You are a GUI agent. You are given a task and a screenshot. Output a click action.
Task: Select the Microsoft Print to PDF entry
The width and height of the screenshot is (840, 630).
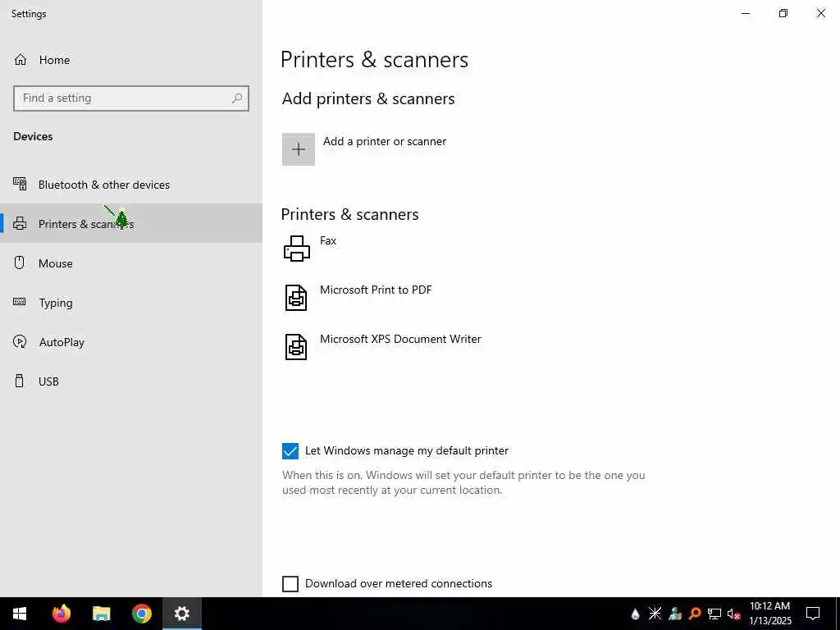pyautogui.click(x=376, y=290)
